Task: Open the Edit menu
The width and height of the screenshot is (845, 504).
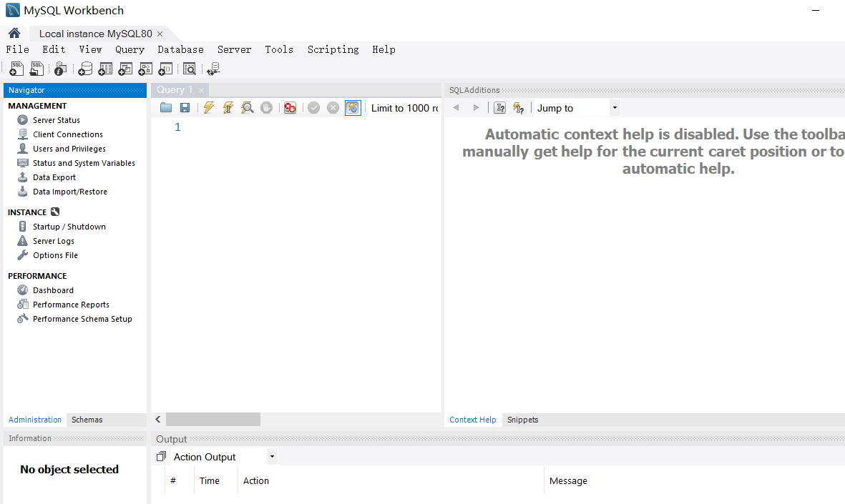Action: click(x=54, y=49)
